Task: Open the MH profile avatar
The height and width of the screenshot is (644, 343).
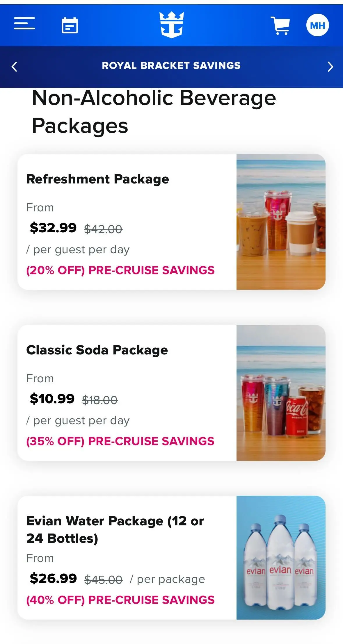Action: [317, 26]
